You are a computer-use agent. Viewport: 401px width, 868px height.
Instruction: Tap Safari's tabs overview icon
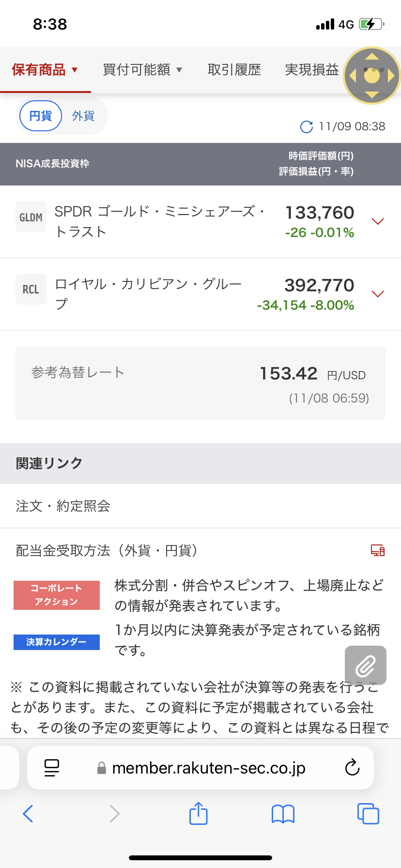tap(368, 813)
